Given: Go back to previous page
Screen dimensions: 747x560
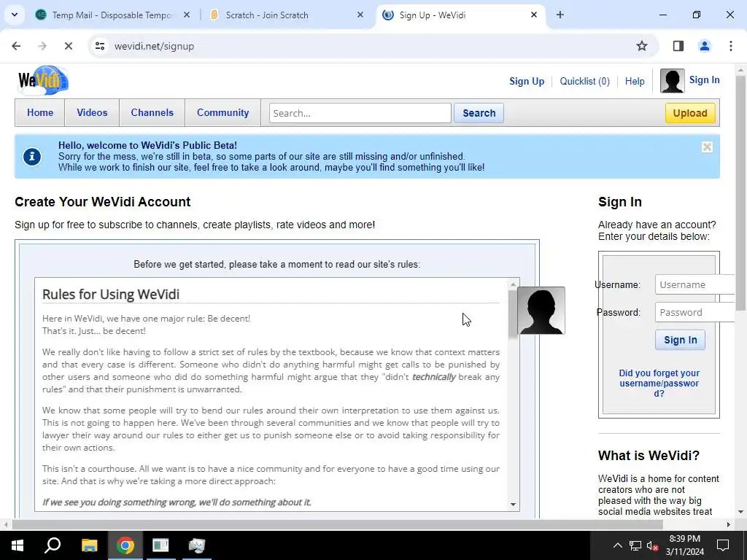Looking at the screenshot, I should point(16,46).
